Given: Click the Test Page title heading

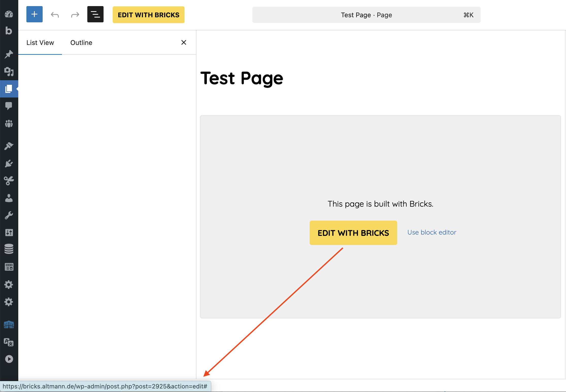Looking at the screenshot, I should point(242,78).
